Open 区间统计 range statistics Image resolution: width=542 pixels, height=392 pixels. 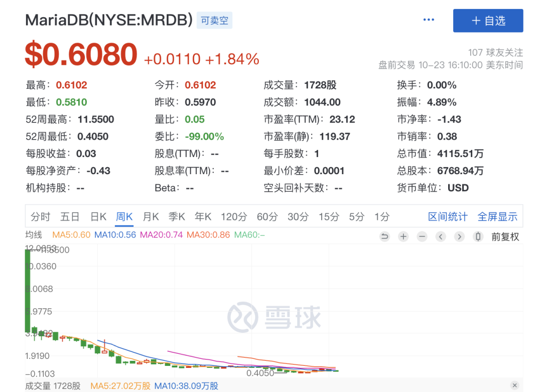[x=448, y=217]
